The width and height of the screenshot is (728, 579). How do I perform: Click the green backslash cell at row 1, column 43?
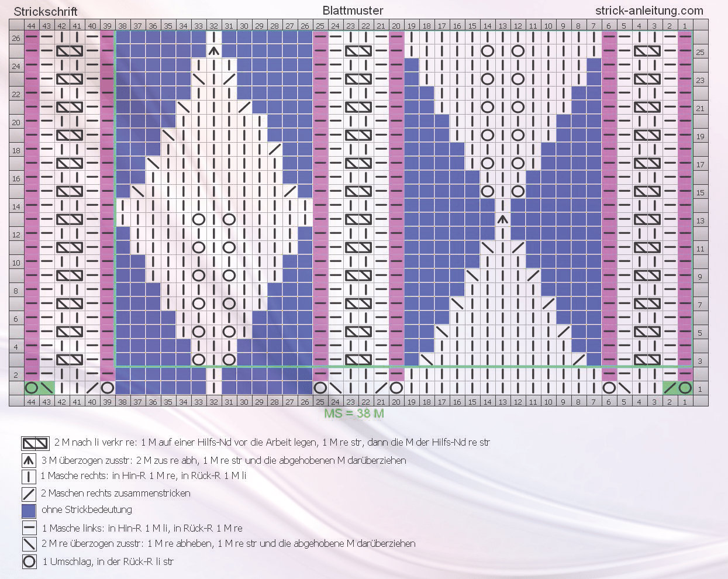[x=47, y=388]
